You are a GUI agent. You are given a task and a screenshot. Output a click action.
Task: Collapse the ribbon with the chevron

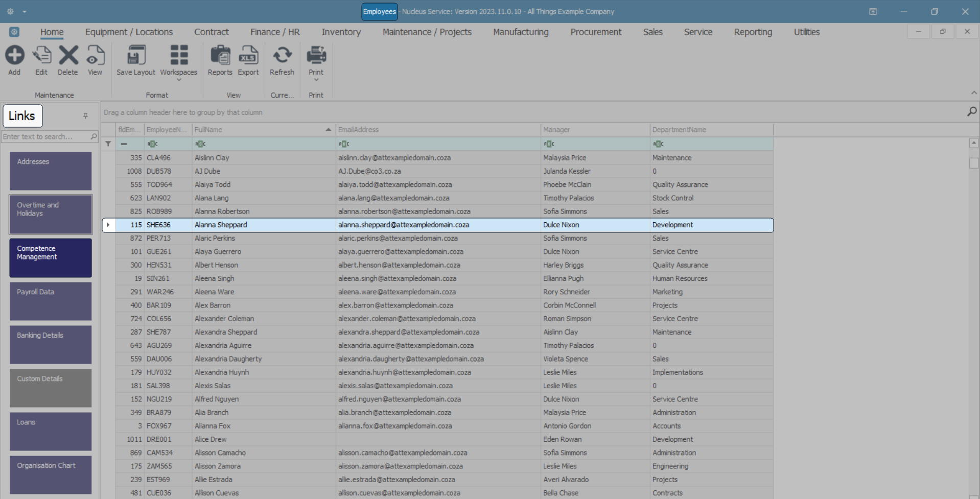coord(973,93)
